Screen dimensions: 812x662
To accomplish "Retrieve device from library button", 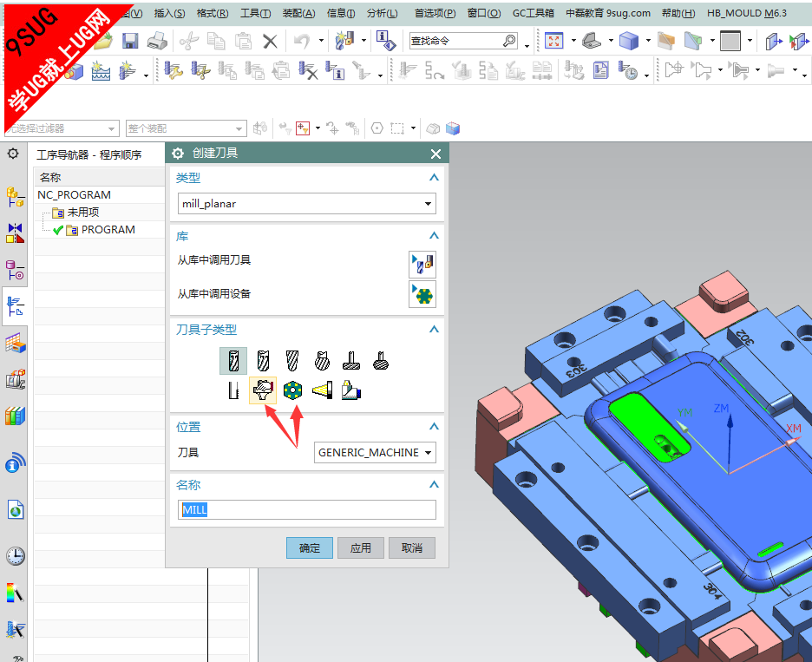I will click(422, 294).
